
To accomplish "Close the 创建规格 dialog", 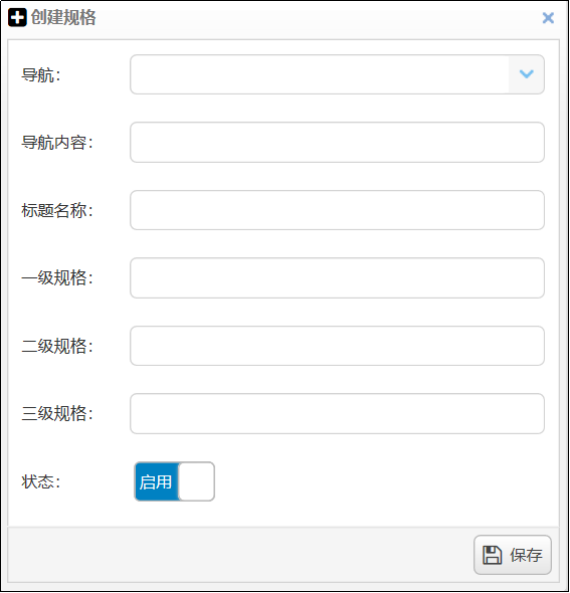I will (548, 18).
